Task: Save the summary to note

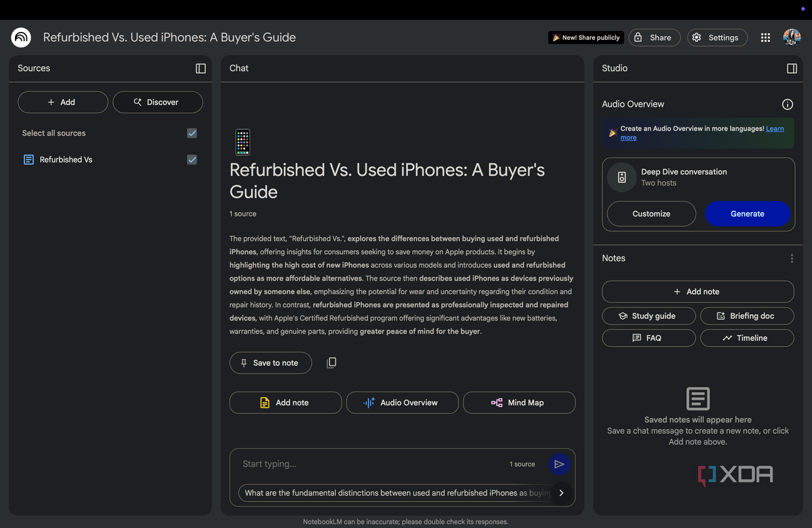Action: pyautogui.click(x=270, y=363)
